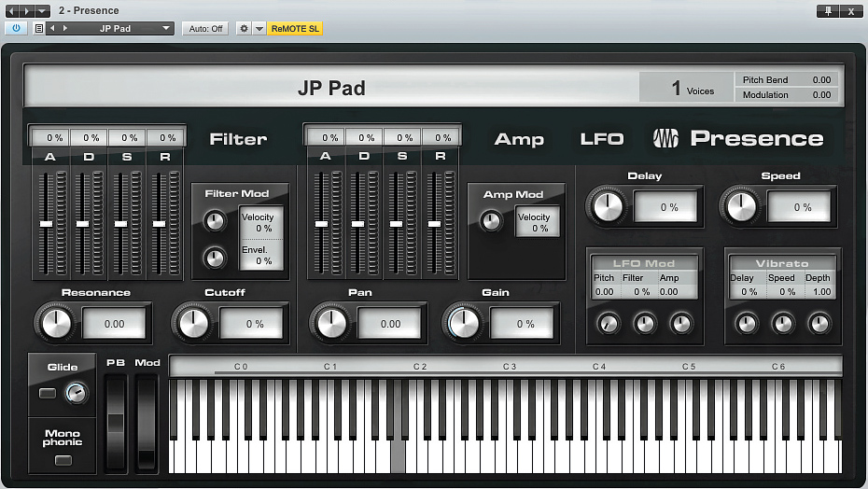Click the Amp envelope Decay slider
This screenshot has height=489, width=868.
pyautogui.click(x=358, y=223)
